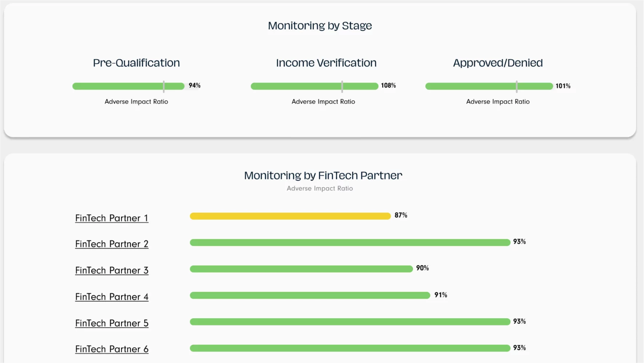Viewport: 644px width, 363px height.
Task: Click the Approved/Denied adverse impact bar
Action: pyautogui.click(x=489, y=86)
